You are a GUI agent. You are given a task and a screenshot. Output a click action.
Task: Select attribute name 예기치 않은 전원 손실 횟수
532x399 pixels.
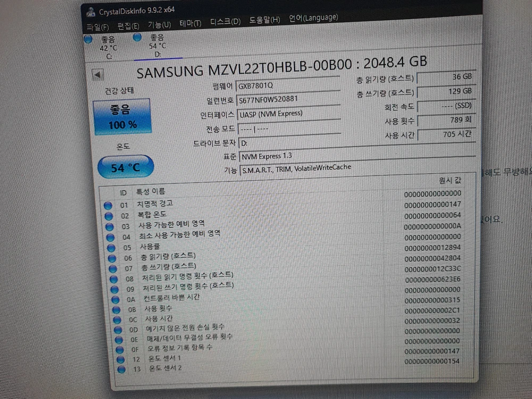185,328
